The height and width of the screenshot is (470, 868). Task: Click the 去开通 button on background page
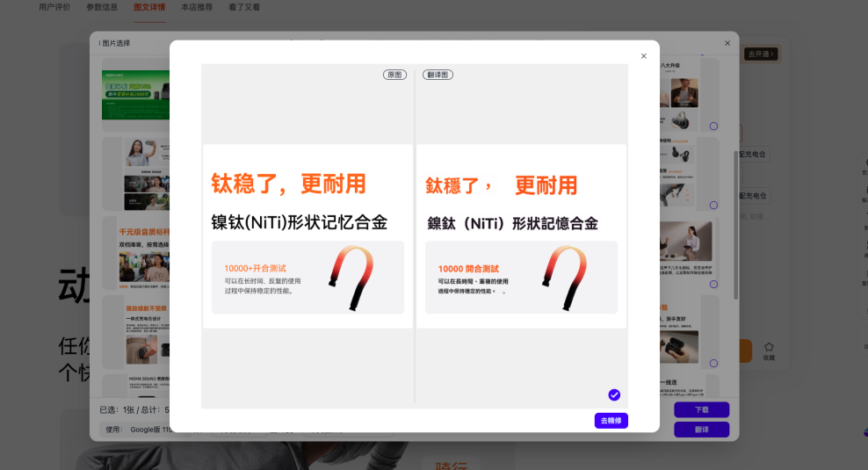[x=761, y=54]
